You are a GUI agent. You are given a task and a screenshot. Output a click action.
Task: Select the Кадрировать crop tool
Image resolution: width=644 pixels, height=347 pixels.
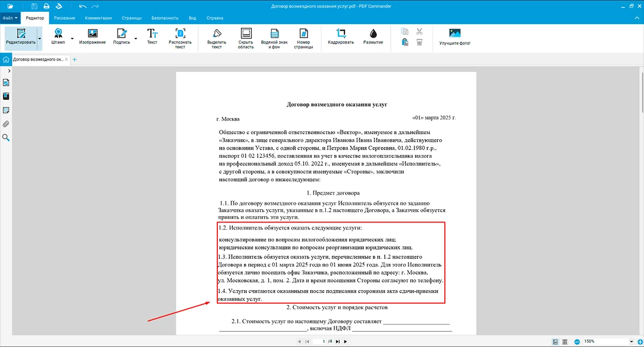pos(341,36)
